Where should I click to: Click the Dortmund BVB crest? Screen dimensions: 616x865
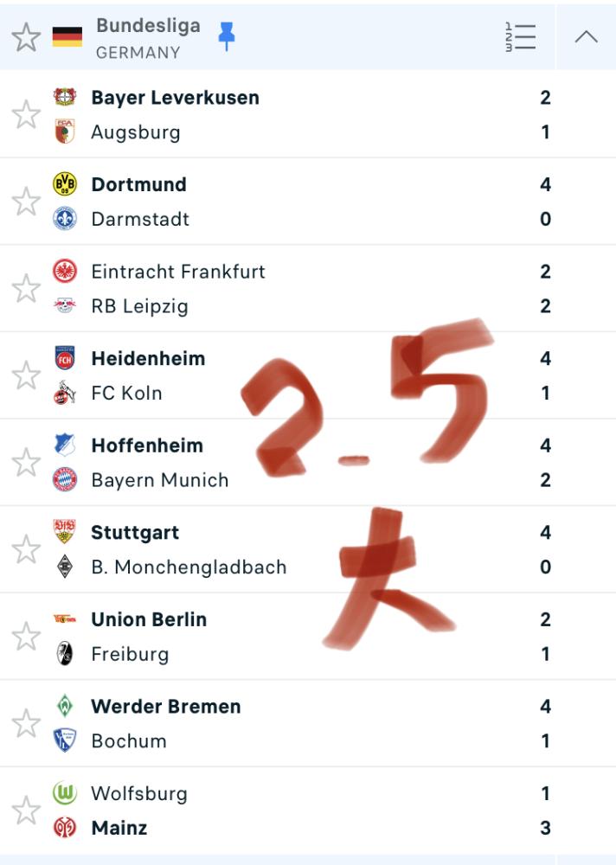coord(65,184)
